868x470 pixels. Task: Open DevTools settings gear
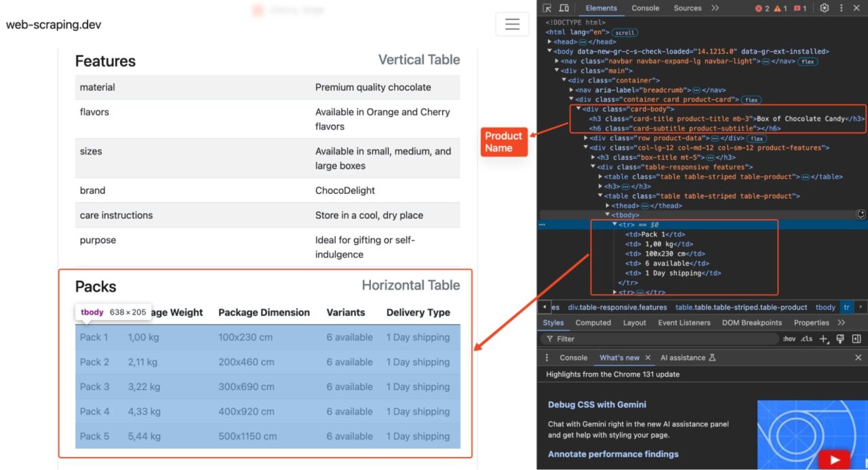tap(823, 8)
